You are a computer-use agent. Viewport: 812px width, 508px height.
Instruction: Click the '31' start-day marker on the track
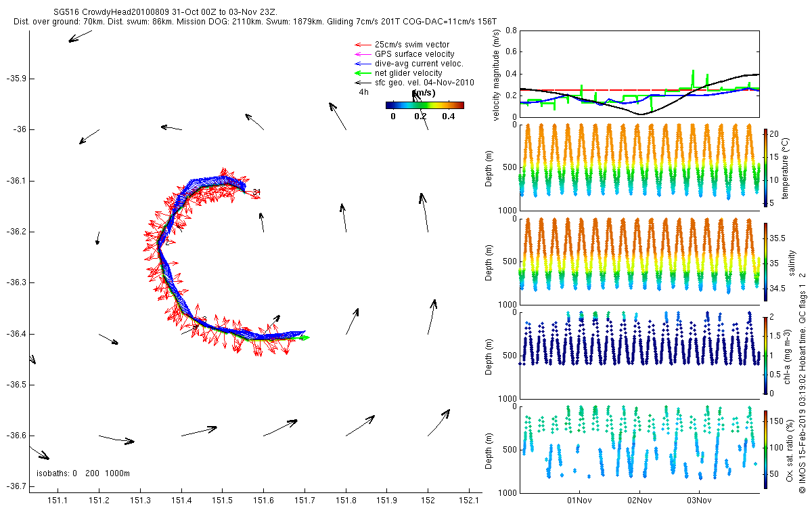click(x=256, y=192)
